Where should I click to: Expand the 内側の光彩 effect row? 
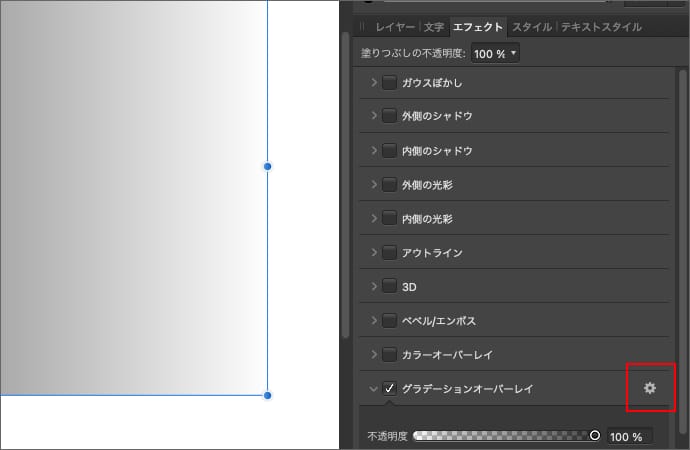click(x=374, y=219)
